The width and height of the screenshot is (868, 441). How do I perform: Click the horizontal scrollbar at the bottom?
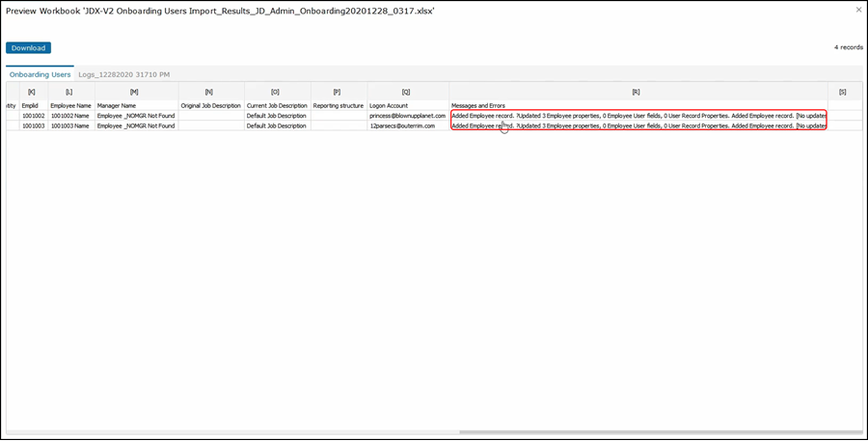[x=656, y=432]
